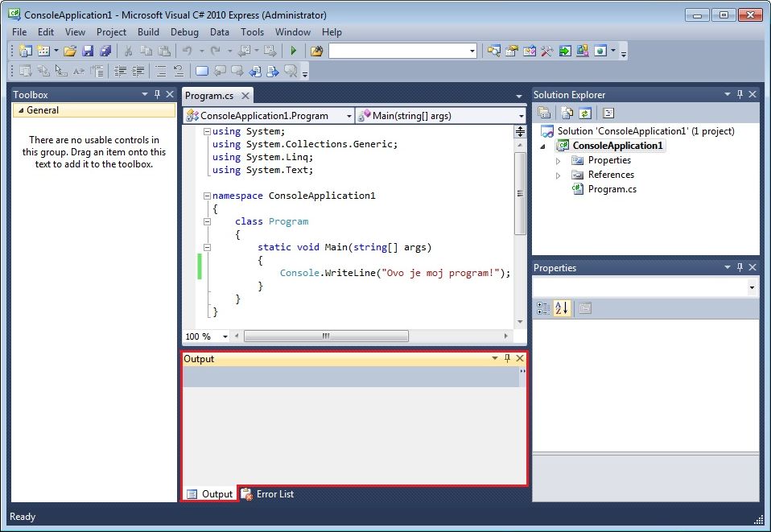Click the Find in Files binoculars icon
This screenshot has height=532, width=771.
[x=316, y=51]
